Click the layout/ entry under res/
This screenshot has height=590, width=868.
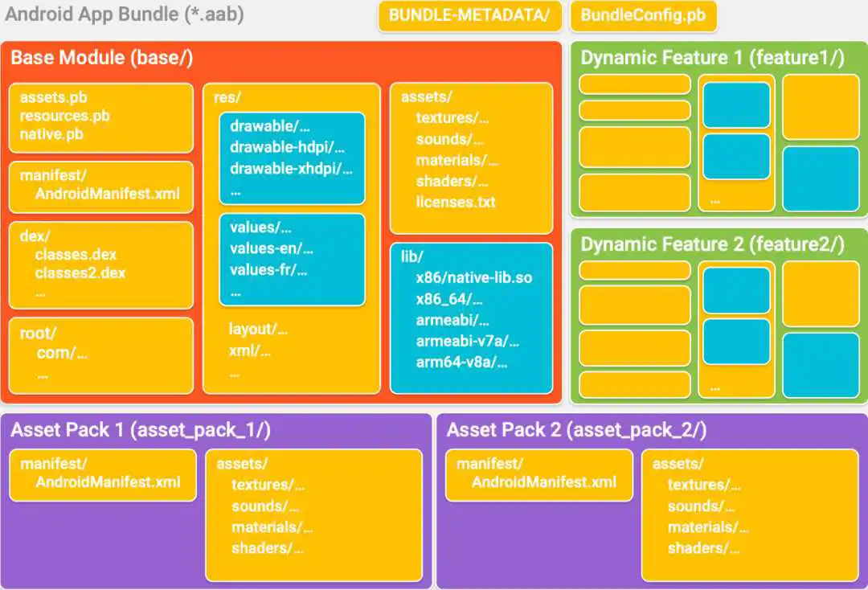258,330
